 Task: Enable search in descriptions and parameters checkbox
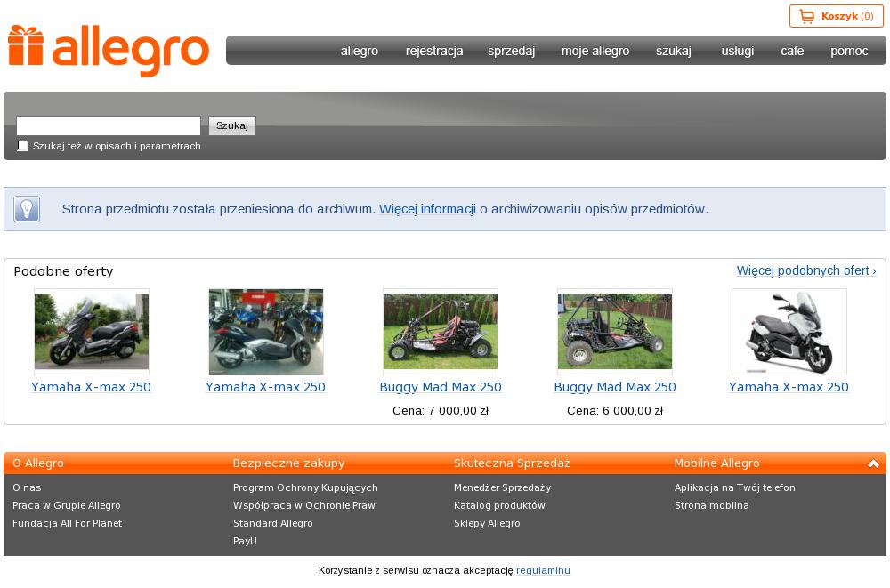pos(23,146)
